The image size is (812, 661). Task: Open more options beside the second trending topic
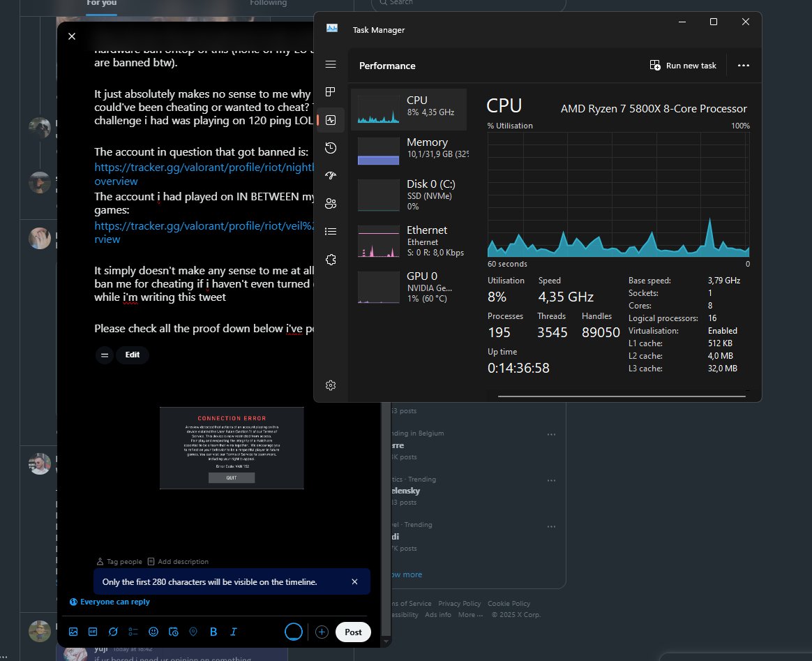click(x=552, y=480)
